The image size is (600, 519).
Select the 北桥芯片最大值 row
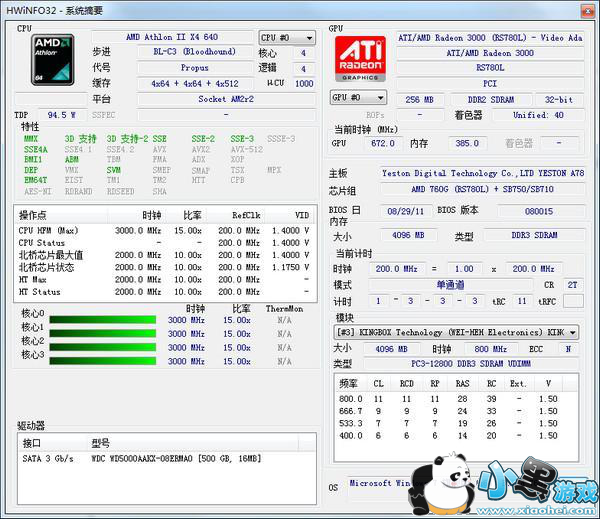click(164, 255)
